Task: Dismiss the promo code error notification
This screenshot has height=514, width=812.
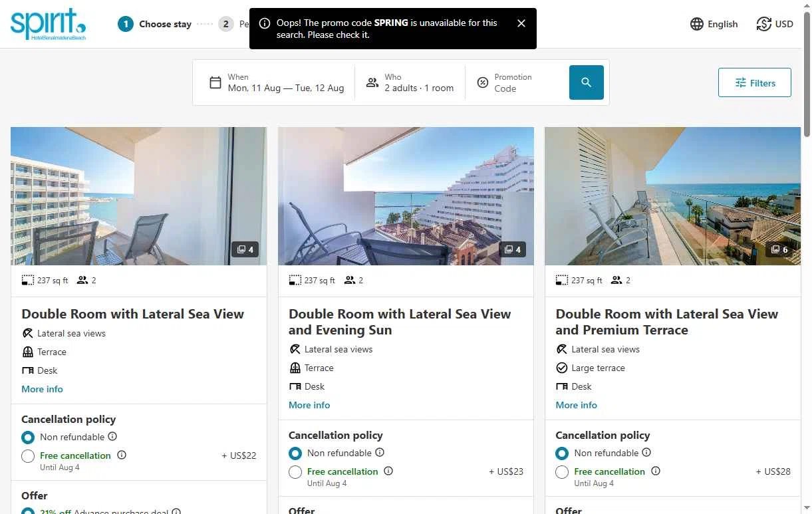Action: (x=521, y=23)
